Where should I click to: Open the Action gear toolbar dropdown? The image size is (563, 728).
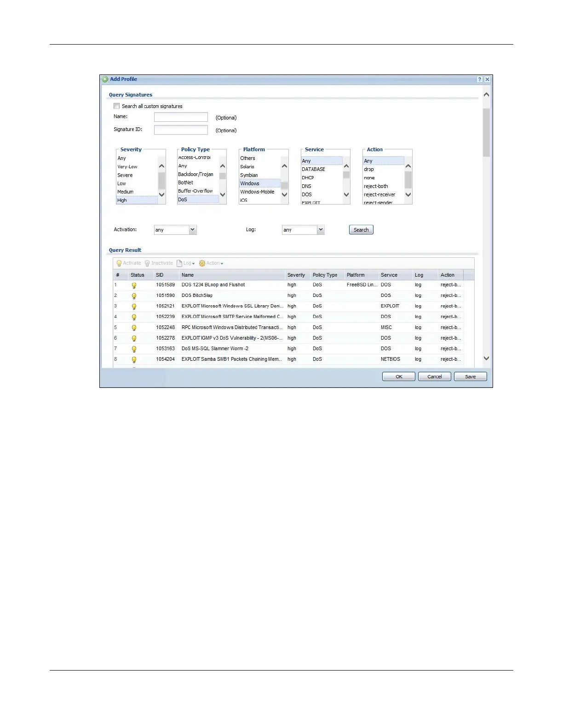point(211,263)
